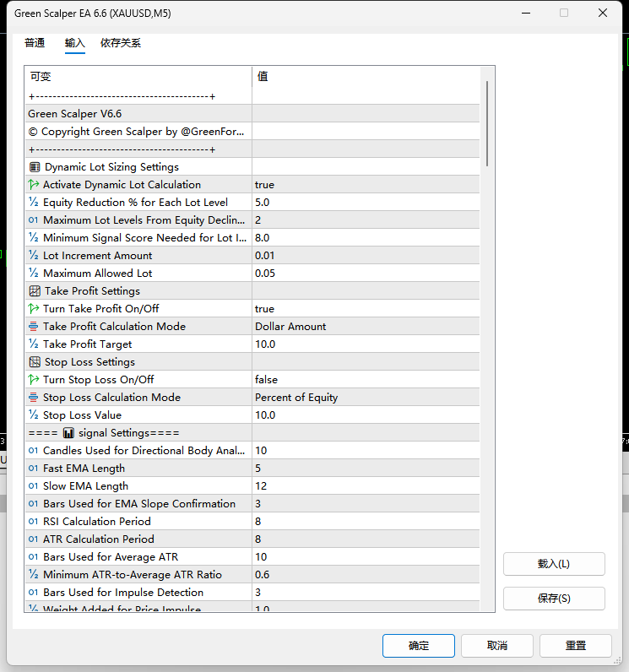Screen dimensions: 629x672
Task: Open the Dollar Amount take profit mode dropdown
Action: [366, 326]
